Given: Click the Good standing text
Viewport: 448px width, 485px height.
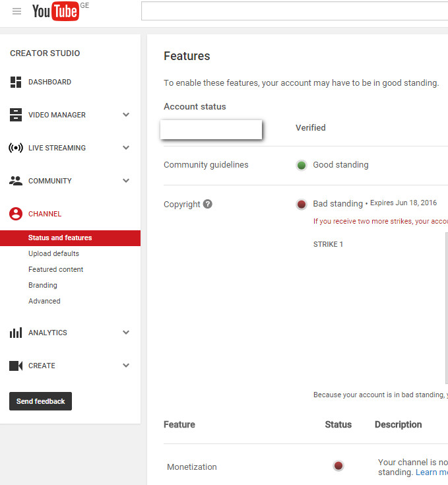Looking at the screenshot, I should pos(340,165).
